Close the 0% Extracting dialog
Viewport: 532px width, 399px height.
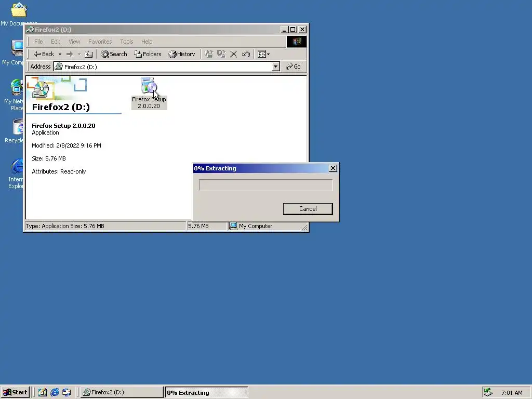tap(333, 168)
